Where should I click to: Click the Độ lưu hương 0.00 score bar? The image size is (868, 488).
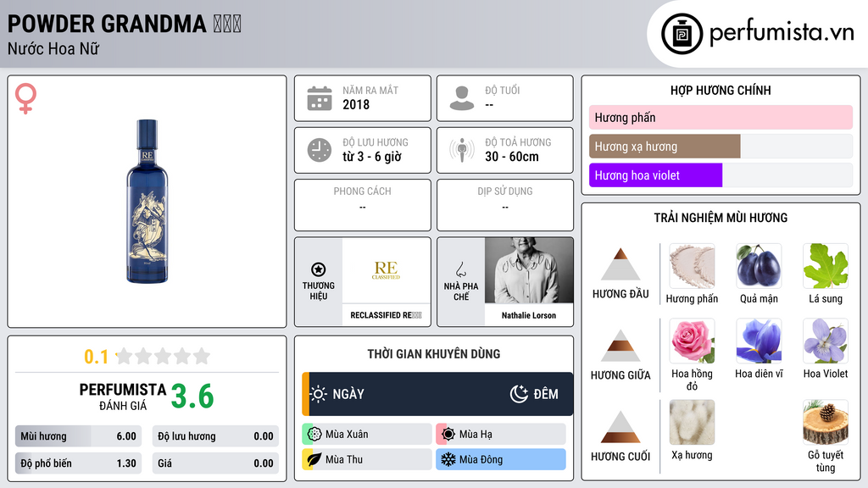point(215,436)
